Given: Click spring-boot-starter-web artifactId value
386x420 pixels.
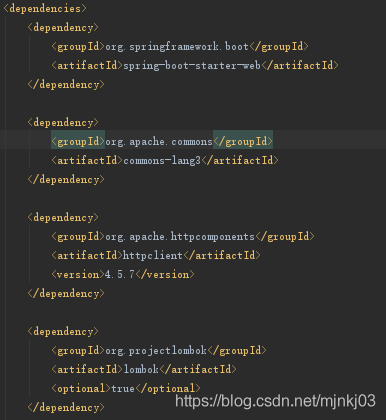Looking at the screenshot, I should pyautogui.click(x=192, y=65).
